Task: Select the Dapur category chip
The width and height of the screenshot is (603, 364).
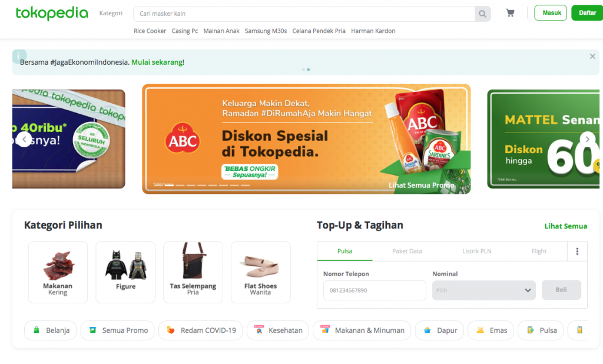Action: point(439,330)
